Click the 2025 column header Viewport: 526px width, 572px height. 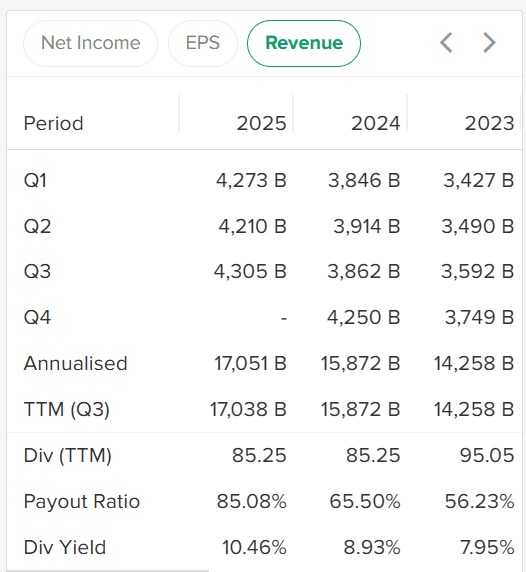(x=262, y=123)
